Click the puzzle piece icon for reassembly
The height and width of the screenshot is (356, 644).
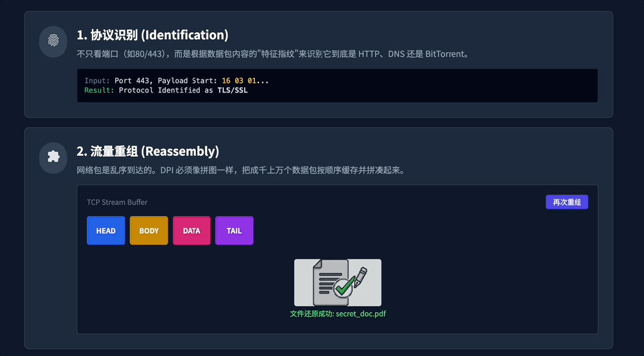point(53,157)
